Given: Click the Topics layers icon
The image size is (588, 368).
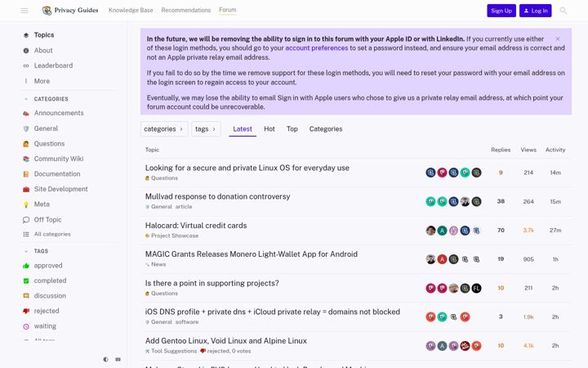Looking at the screenshot, I should (x=26, y=35).
